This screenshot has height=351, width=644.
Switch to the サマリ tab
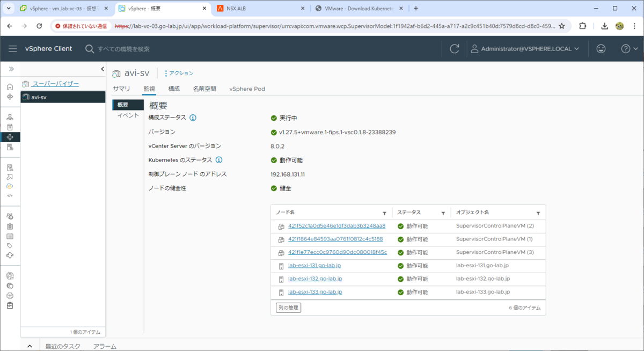pyautogui.click(x=121, y=89)
